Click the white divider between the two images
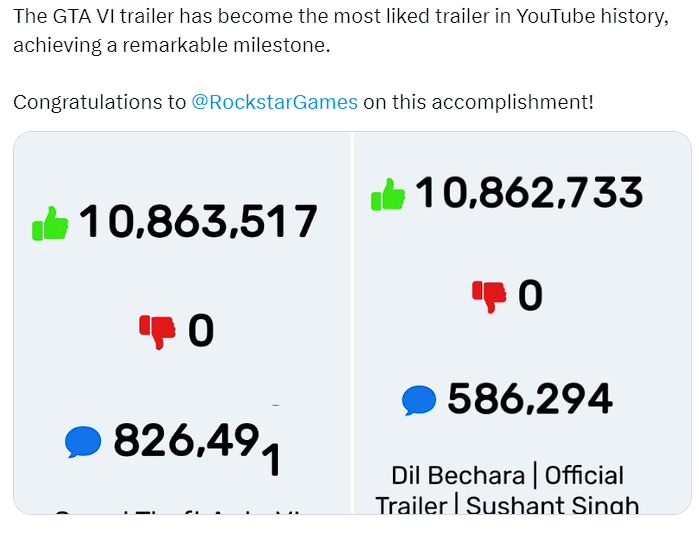This screenshot has width=699, height=537. coord(353,320)
